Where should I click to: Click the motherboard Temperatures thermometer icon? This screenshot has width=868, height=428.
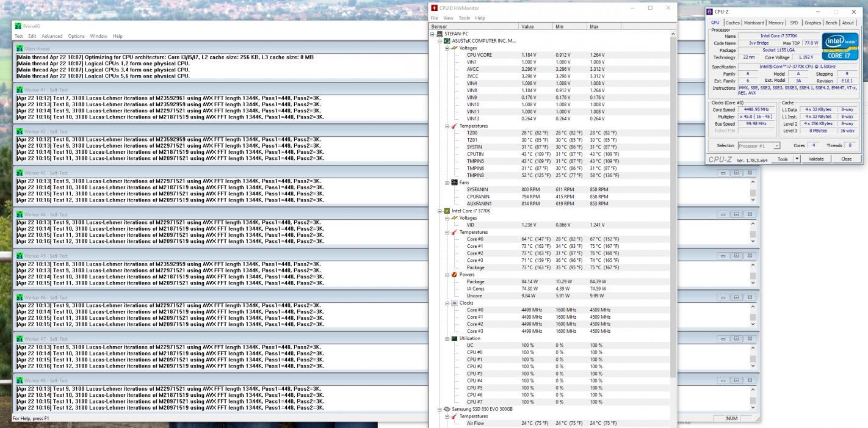tap(454, 126)
